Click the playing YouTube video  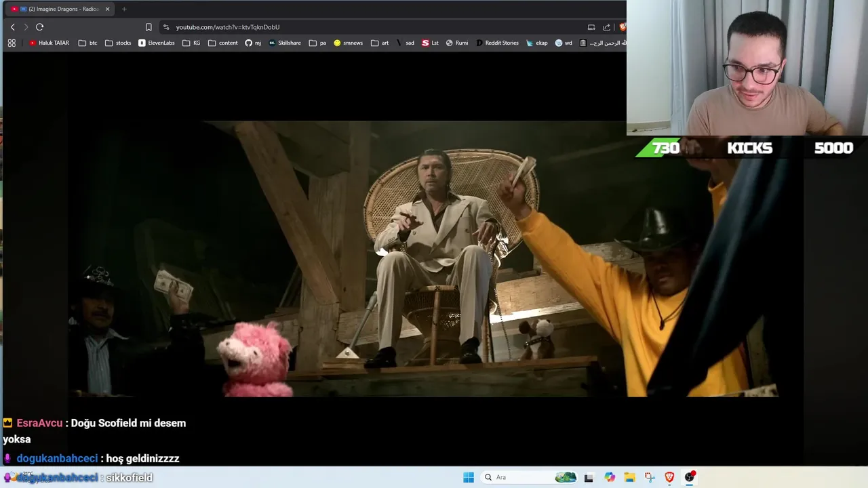[434, 258]
